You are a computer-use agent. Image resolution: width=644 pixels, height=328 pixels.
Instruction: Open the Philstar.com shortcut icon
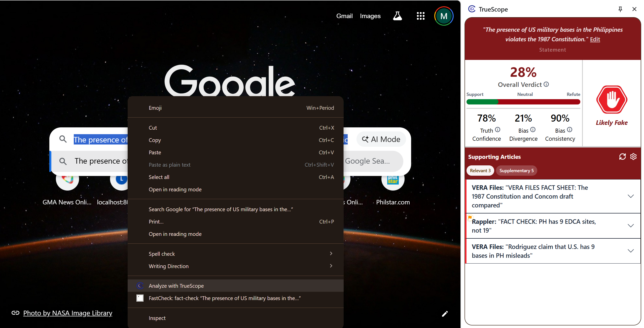[393, 179]
